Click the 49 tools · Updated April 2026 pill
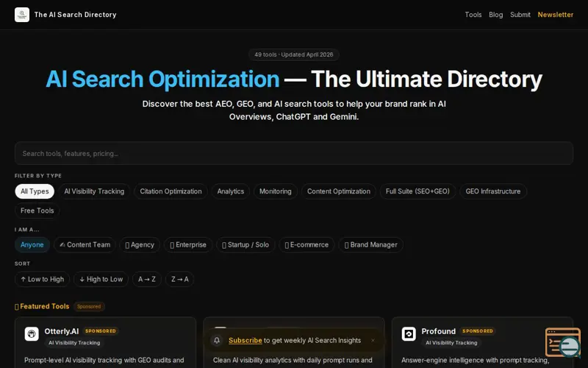Screen dimensions: 588x368 (x=293, y=54)
